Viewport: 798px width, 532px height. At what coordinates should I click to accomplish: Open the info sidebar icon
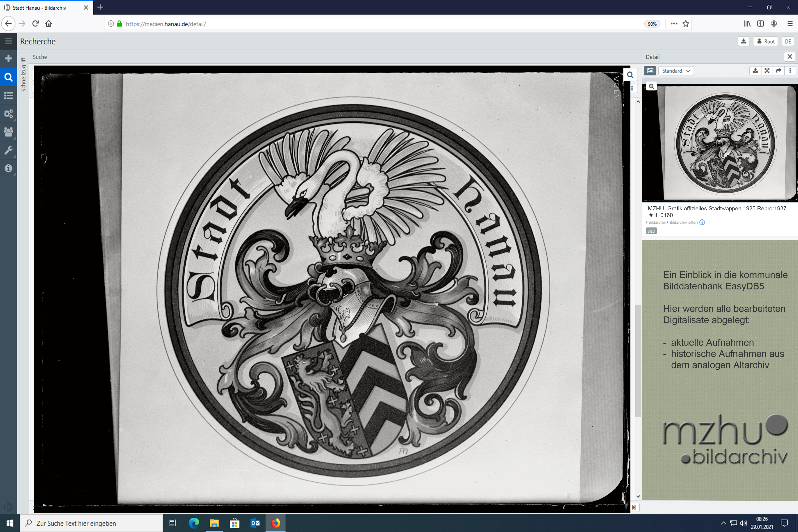[9, 168]
